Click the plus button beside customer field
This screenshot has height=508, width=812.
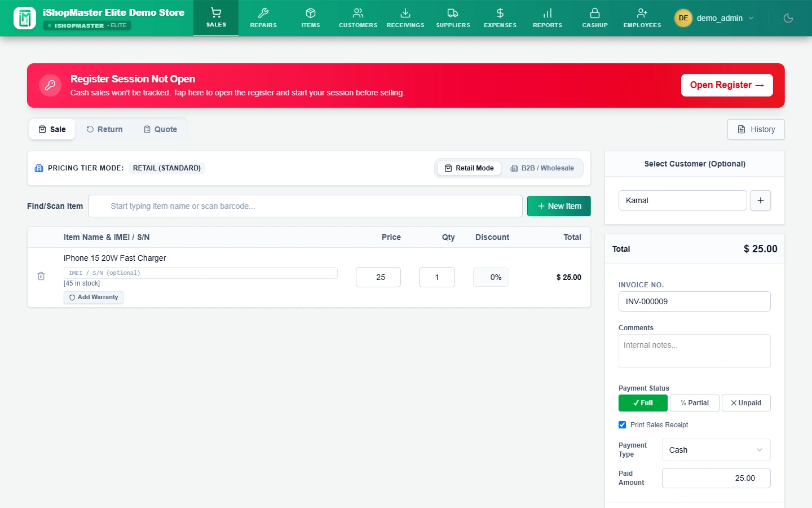(x=761, y=200)
